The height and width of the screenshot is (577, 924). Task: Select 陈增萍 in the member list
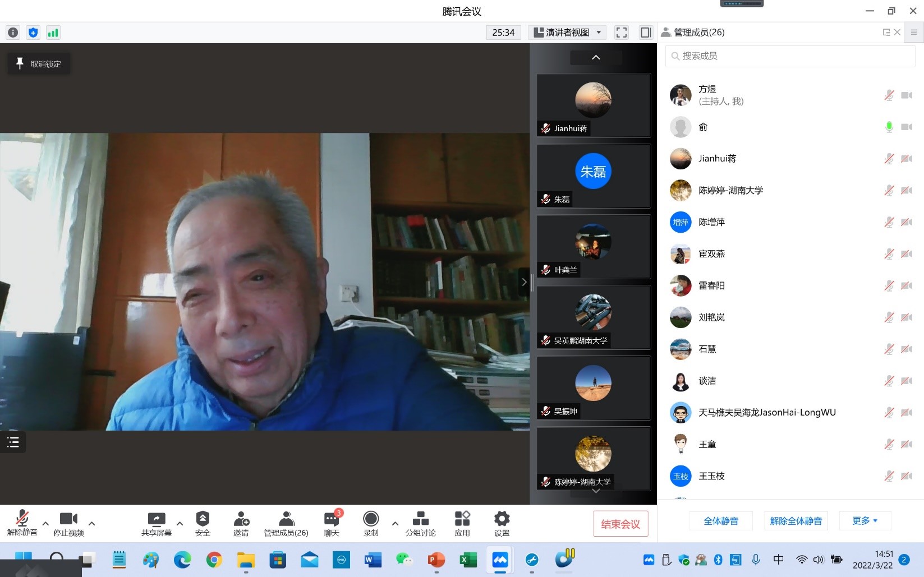[711, 222]
